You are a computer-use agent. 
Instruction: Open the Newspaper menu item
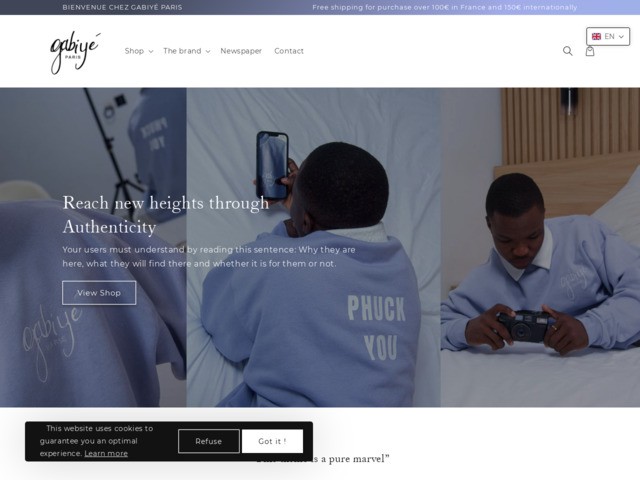click(x=241, y=51)
